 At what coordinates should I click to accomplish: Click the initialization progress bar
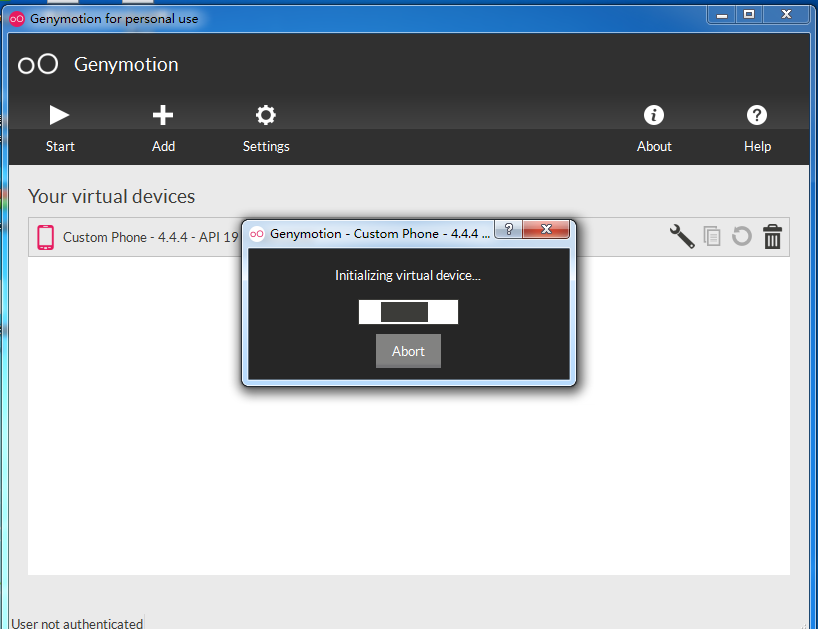click(x=408, y=312)
